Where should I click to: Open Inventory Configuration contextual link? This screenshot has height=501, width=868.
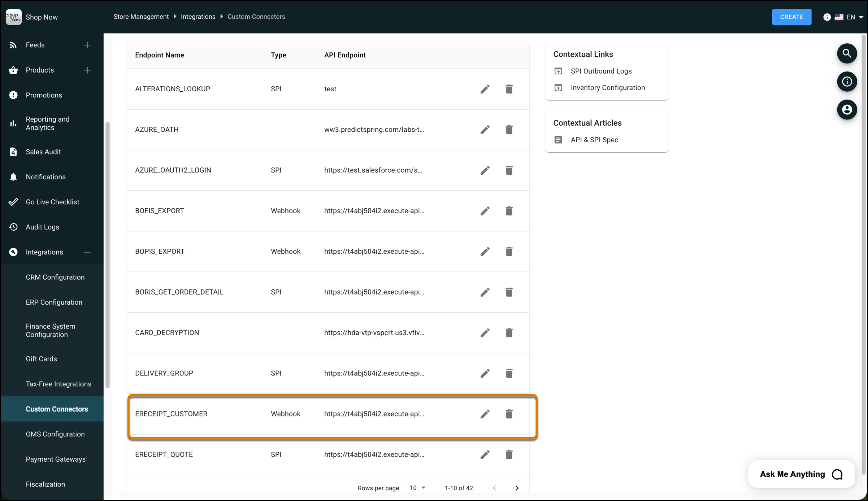pos(607,88)
